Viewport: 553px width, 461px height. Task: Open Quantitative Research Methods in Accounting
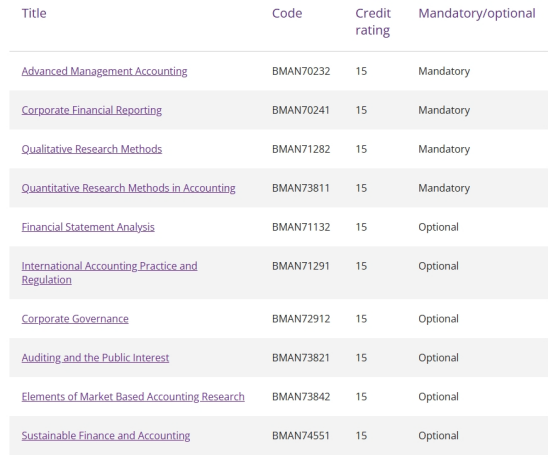[128, 188]
